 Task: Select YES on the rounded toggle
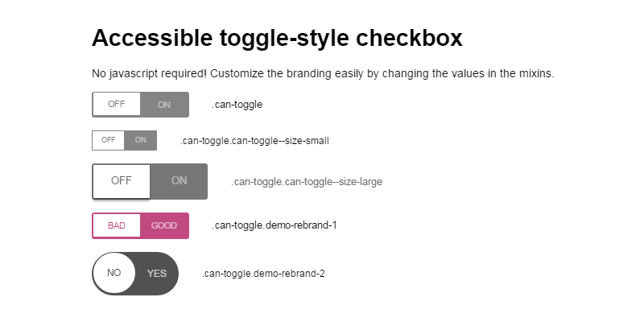[157, 273]
